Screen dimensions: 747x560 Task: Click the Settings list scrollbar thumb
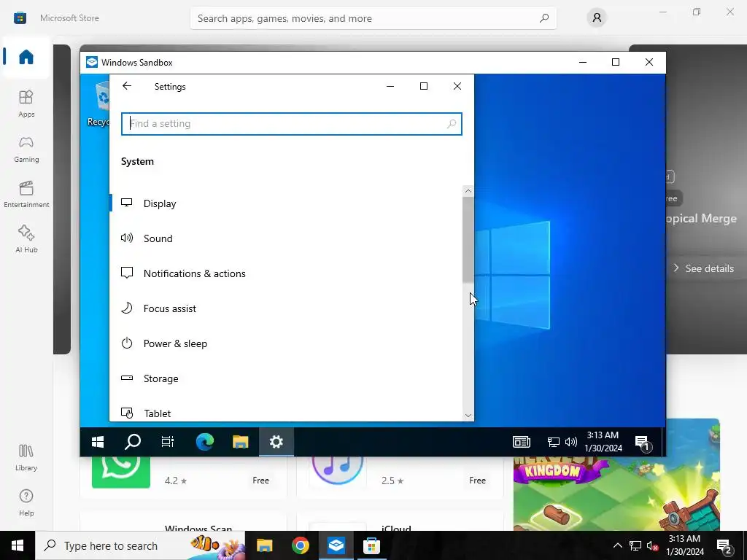pyautogui.click(x=468, y=239)
